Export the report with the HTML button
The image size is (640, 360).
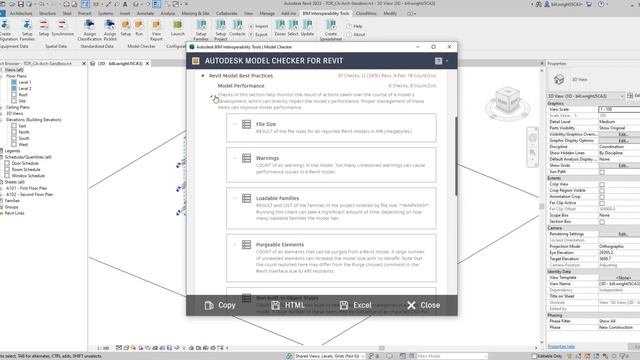coord(288,305)
